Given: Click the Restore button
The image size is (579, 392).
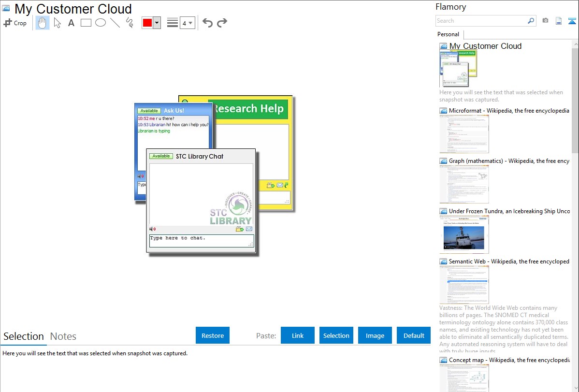Looking at the screenshot, I should pos(213,335).
